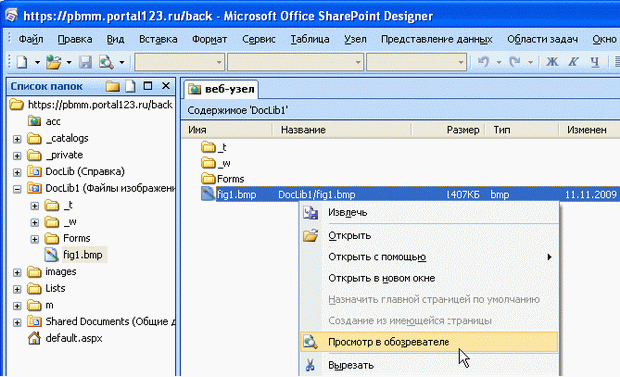The height and width of the screenshot is (377, 620).
Task: Open the Представление данных menu
Action: pyautogui.click(x=437, y=39)
